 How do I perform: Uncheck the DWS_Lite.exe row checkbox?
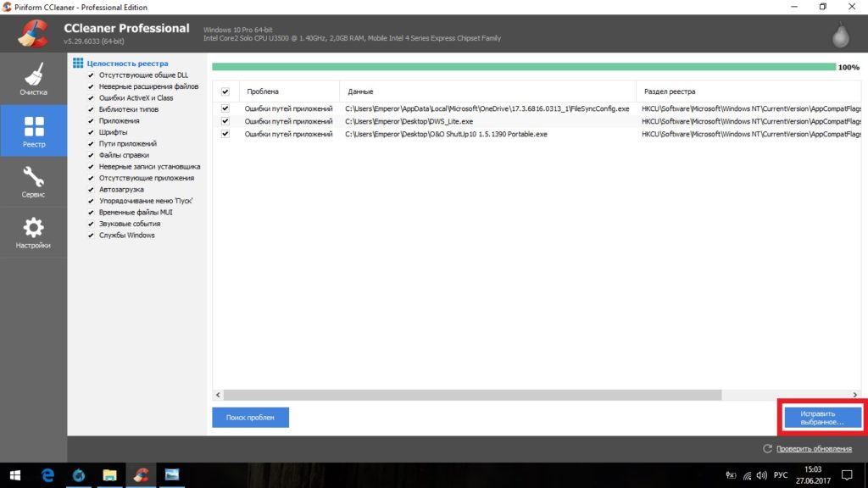coord(225,121)
